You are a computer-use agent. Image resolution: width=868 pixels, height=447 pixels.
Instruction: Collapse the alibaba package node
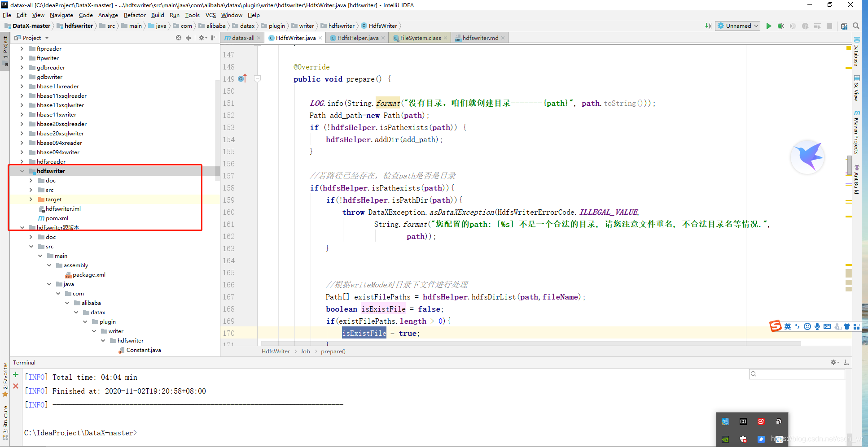[67, 303]
